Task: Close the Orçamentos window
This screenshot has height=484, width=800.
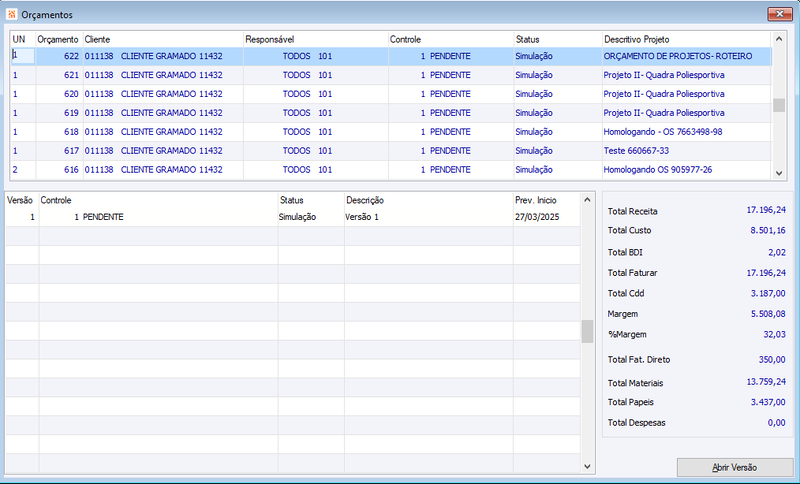Action: 780,14
